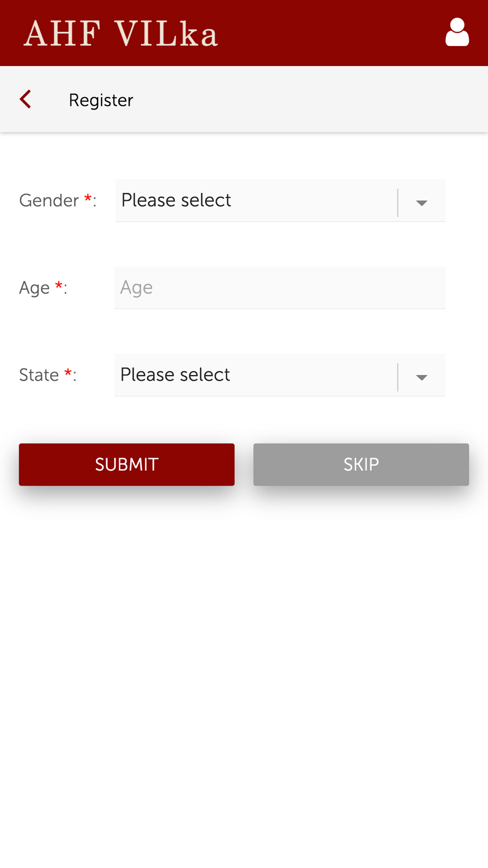Click the State field label
The height and width of the screenshot is (868, 488).
(x=39, y=375)
